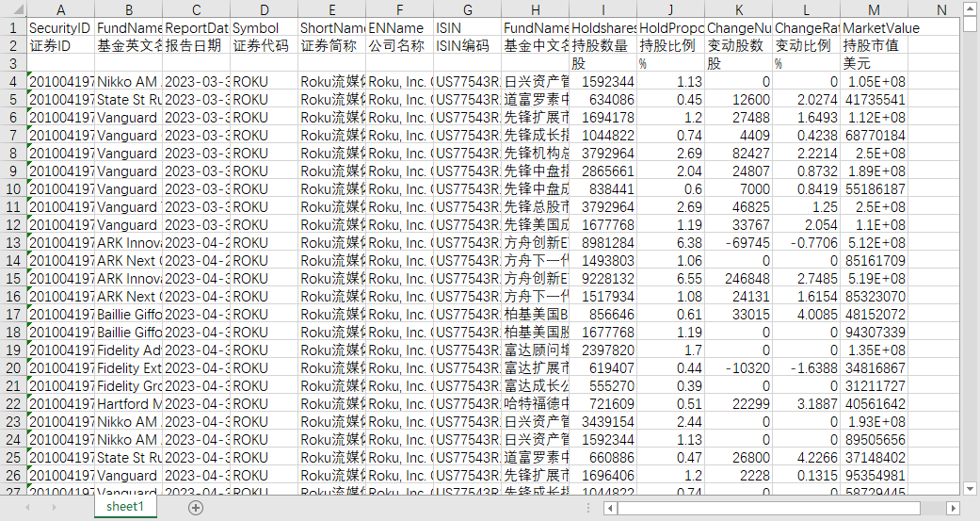This screenshot has height=521, width=980.
Task: Click the MarketValue cell 68770184
Action: pos(875,135)
